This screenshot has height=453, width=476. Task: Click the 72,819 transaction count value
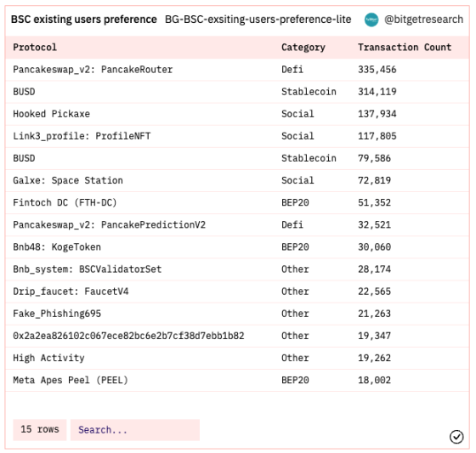pyautogui.click(x=374, y=180)
